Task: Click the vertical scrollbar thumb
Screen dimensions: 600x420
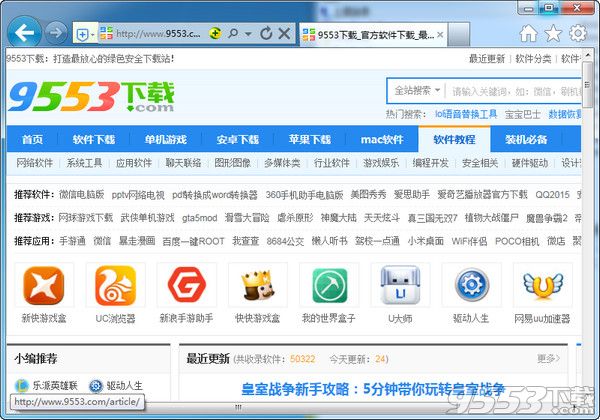Action: pos(587,85)
